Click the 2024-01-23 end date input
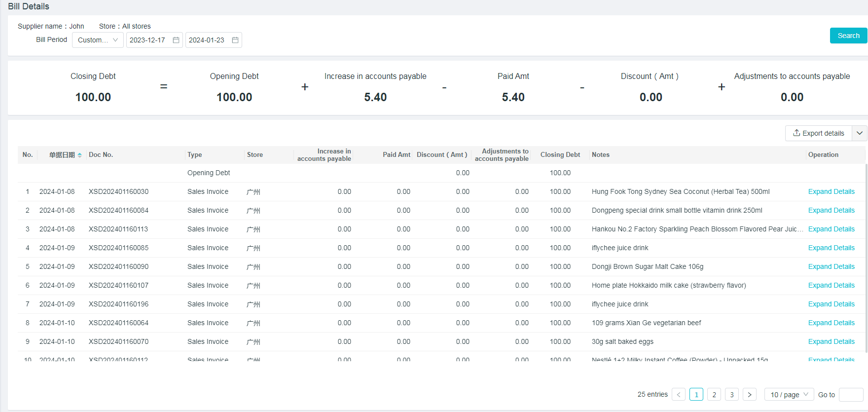The image size is (868, 412). pos(207,40)
